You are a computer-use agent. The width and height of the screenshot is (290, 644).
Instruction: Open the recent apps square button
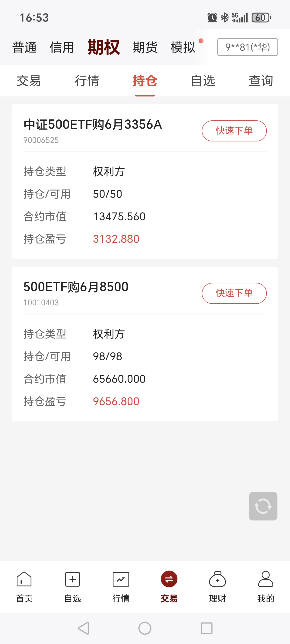[x=206, y=628]
